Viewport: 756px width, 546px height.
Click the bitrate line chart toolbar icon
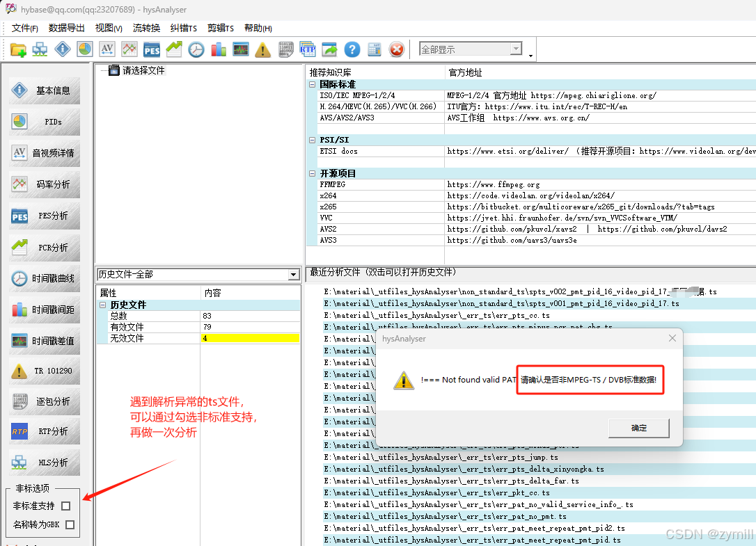[x=129, y=49]
